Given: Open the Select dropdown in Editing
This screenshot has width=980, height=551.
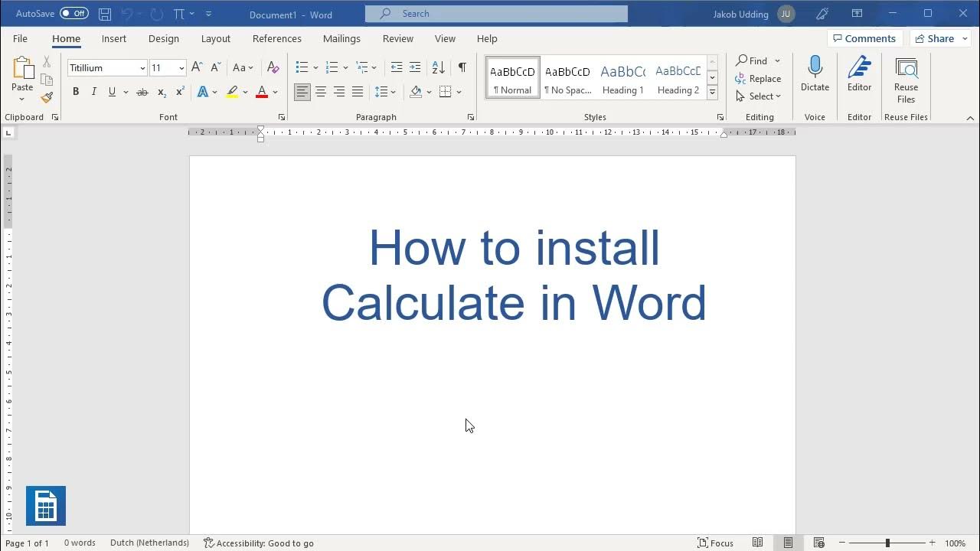Looking at the screenshot, I should coord(758,96).
